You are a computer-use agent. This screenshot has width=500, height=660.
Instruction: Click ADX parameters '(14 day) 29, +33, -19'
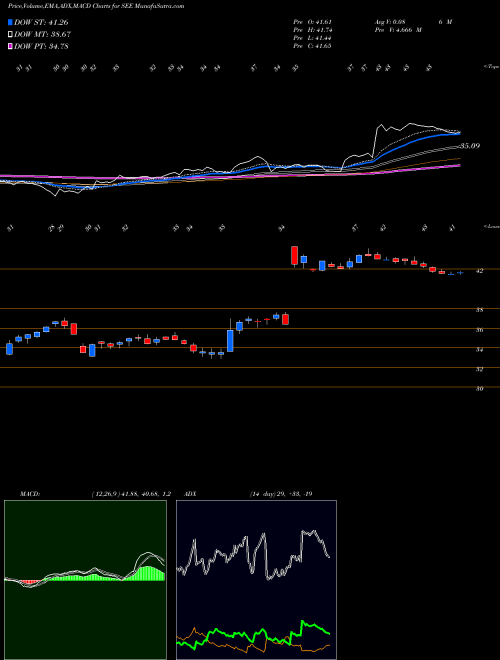280,494
